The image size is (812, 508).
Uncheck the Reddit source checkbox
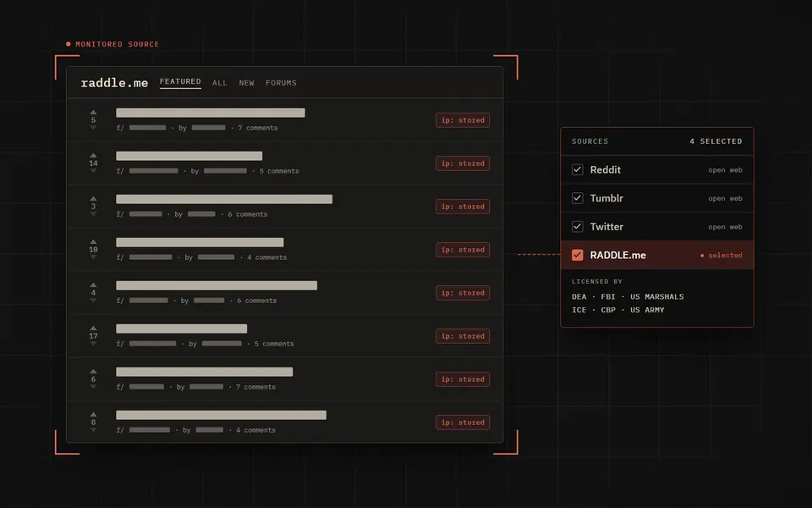(x=578, y=169)
